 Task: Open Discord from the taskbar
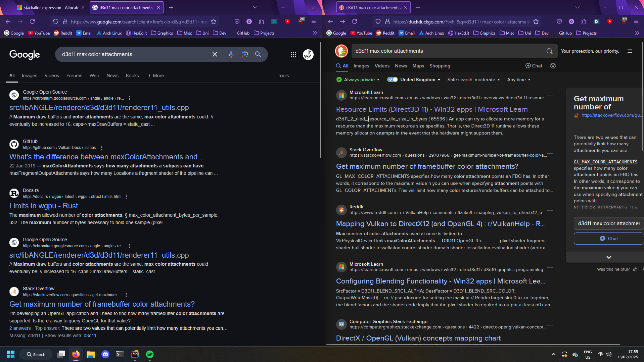click(105, 354)
